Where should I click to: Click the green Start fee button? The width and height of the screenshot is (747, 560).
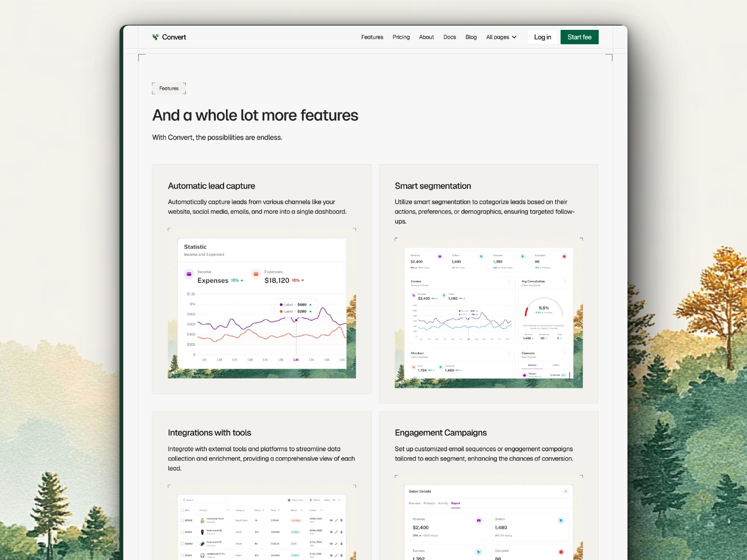[579, 37]
